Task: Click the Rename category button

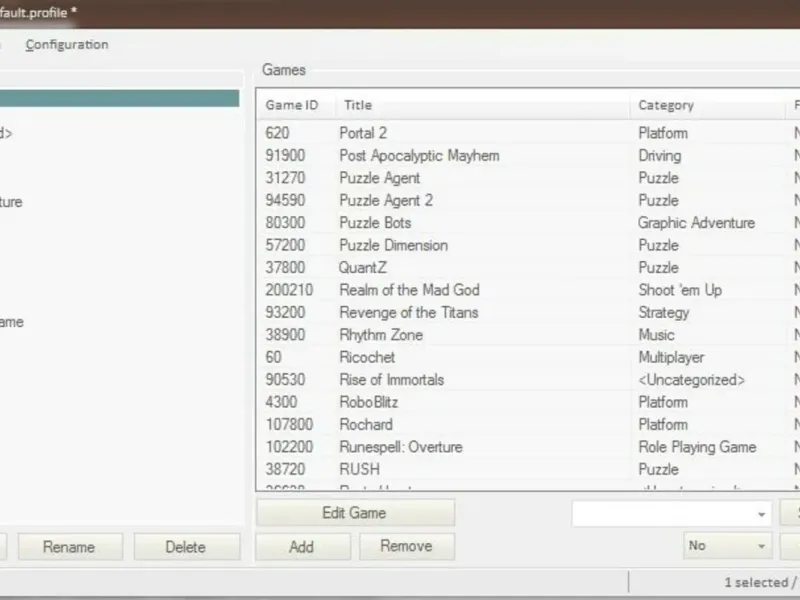Action: pyautogui.click(x=70, y=547)
